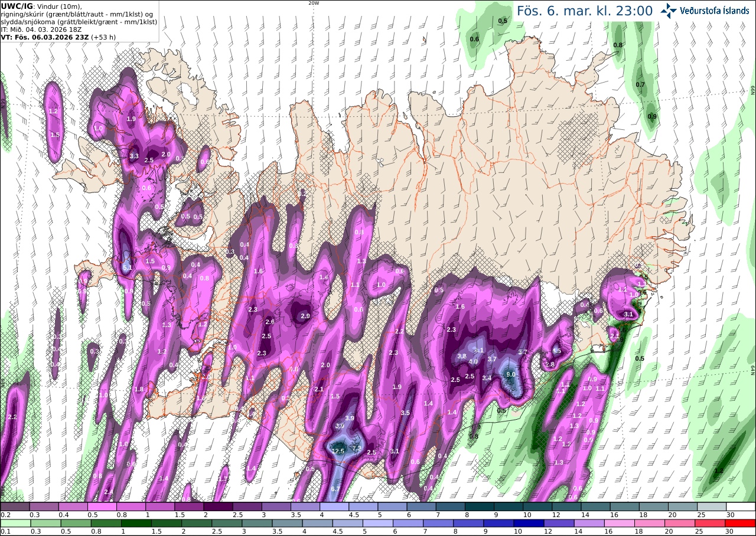Click the 6.7 precipitation value near the south coast
This screenshot has width=756, height=536.
click(335, 489)
